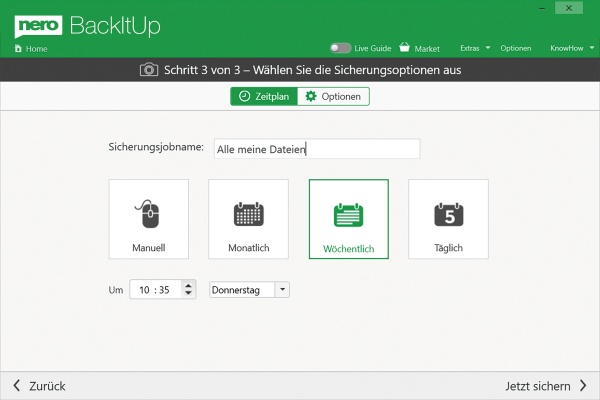Screen dimensions: 600x400
Task: Decrease time with the down spinner arrow
Action: click(188, 294)
